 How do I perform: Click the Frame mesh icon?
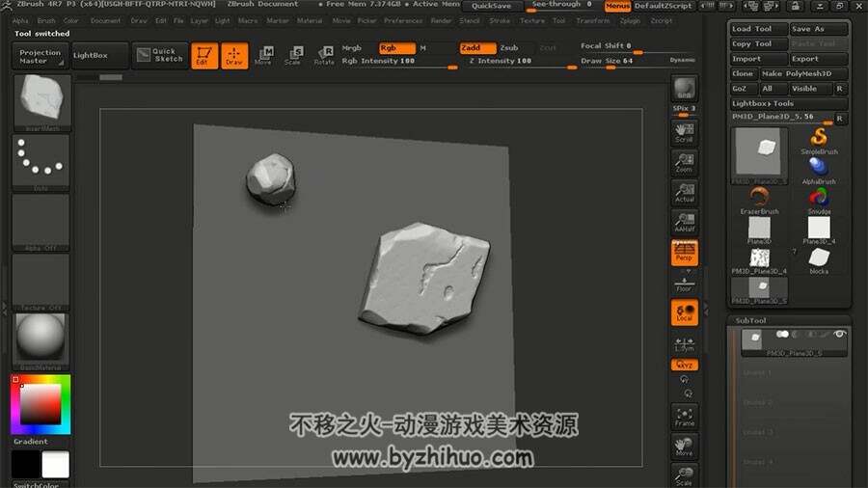pos(684,417)
